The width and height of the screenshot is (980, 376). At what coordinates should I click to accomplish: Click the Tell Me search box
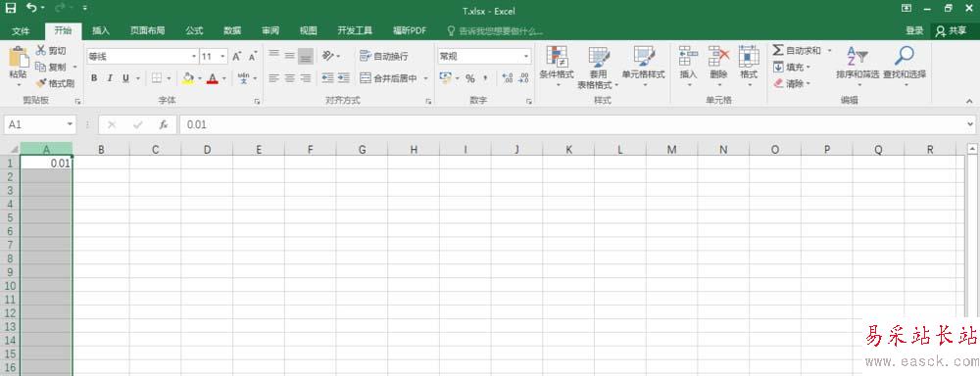click(x=495, y=30)
